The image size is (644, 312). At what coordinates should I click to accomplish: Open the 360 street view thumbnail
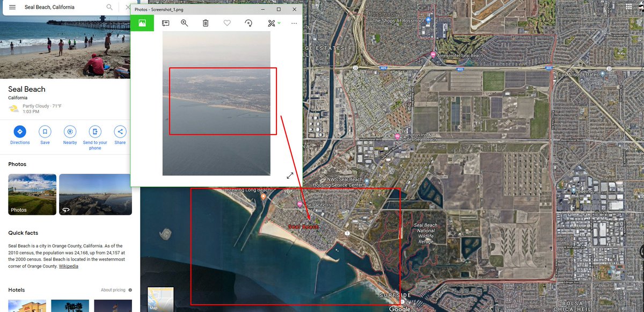pyautogui.click(x=96, y=194)
